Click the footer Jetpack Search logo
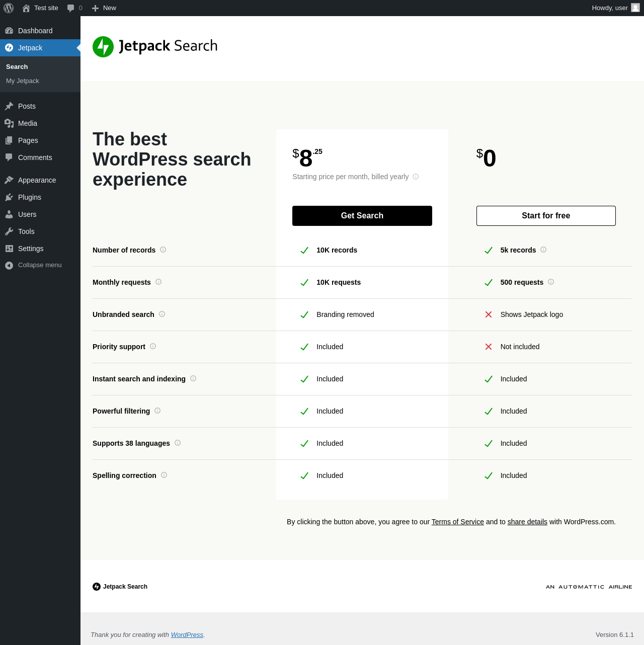The width and height of the screenshot is (644, 645). 120,587
